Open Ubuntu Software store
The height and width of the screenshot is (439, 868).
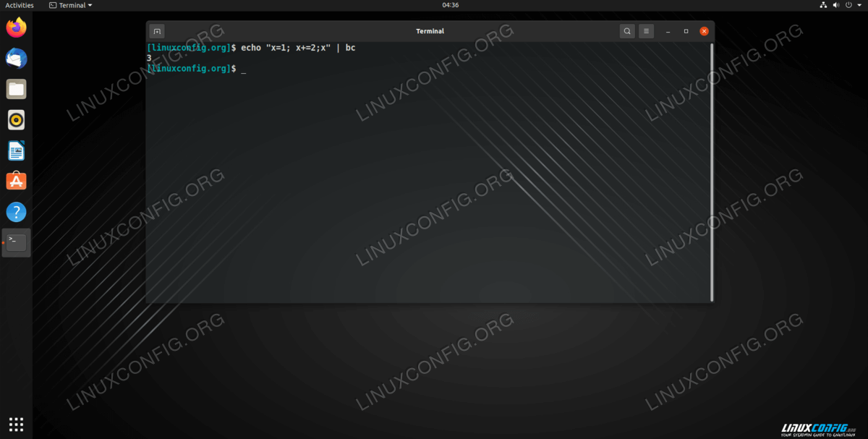coord(16,182)
